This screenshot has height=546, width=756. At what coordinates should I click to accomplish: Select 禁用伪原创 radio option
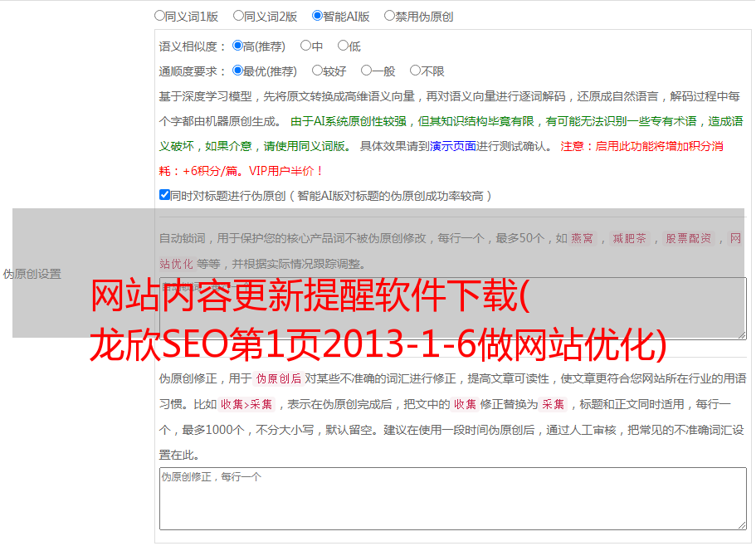389,16
